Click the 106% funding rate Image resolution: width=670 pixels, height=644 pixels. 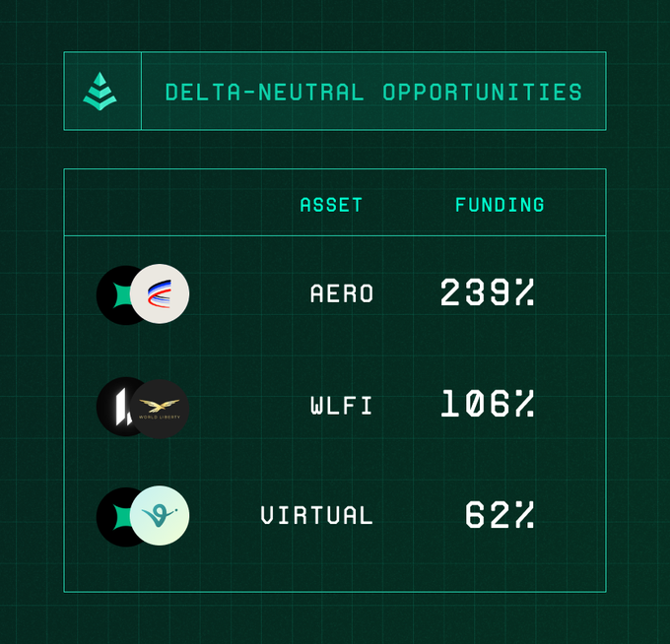487,405
